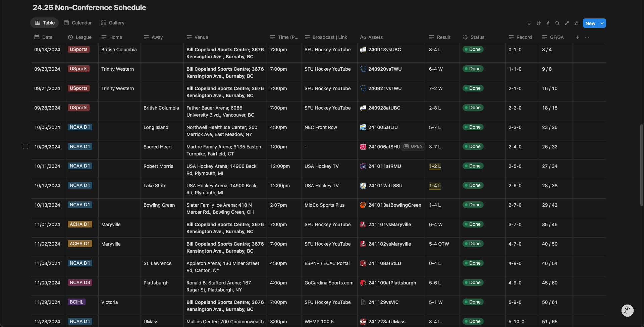
Task: Click the highlighted 1-2 L result cell
Action: click(435, 166)
